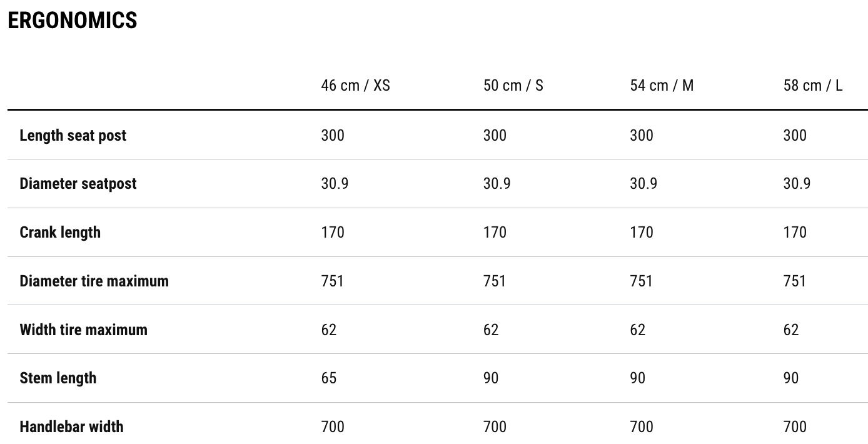This screenshot has height=444, width=868.
Task: Click the width tire maximum value for M
Action: 637,330
